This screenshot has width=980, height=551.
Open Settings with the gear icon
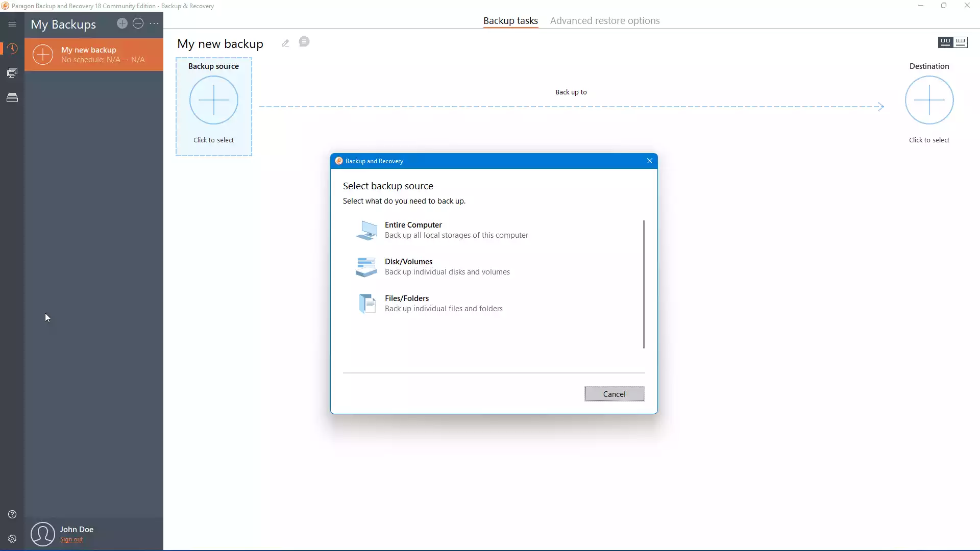(12, 539)
